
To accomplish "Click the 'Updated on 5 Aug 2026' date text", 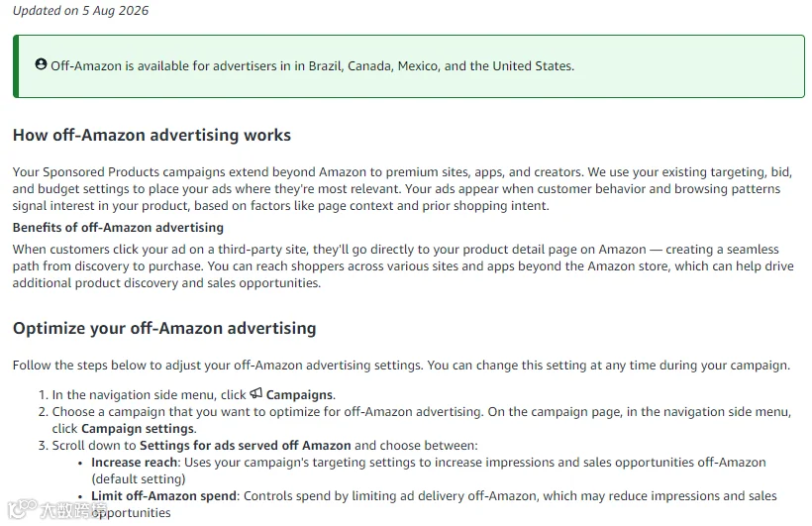I will (81, 10).
